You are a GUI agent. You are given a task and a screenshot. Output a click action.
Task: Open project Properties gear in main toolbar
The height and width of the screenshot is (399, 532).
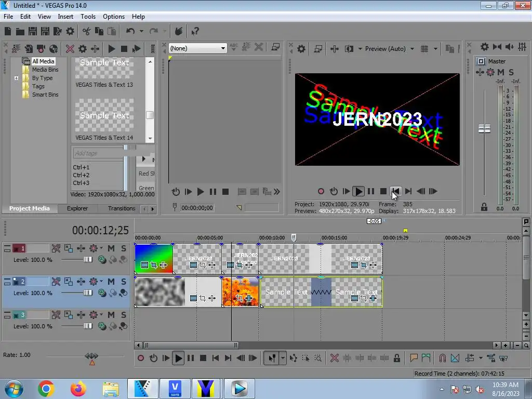tap(70, 31)
